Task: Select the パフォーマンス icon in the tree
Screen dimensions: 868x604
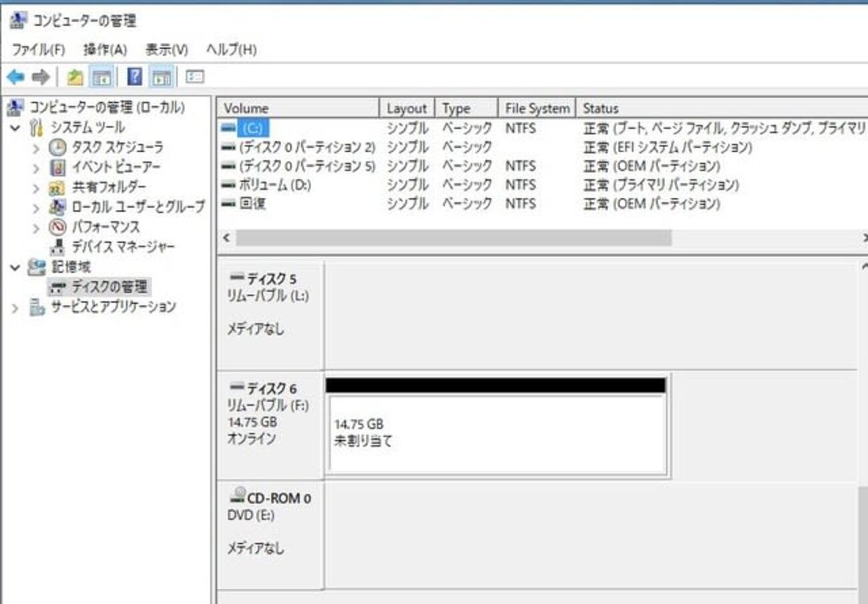Action: (x=58, y=227)
